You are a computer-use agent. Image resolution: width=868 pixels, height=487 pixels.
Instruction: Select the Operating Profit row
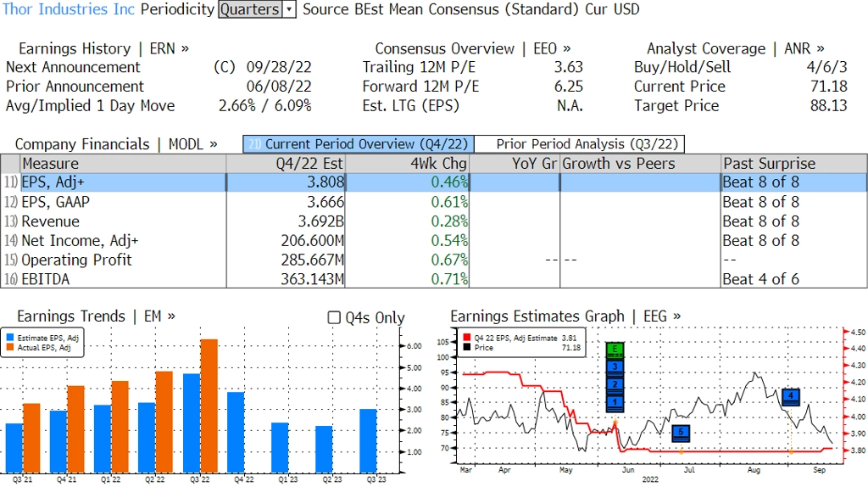(x=433, y=260)
